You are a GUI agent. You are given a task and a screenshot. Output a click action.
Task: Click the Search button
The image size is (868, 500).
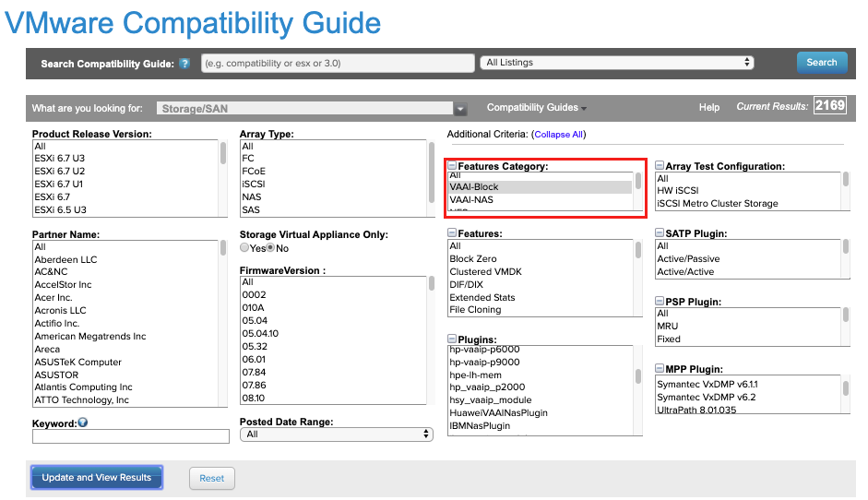click(822, 63)
